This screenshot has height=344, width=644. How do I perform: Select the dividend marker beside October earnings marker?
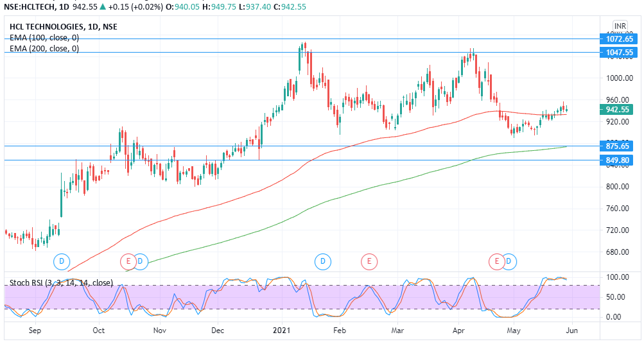141,261
